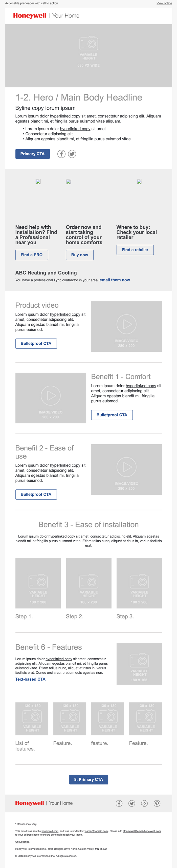The image size is (177, 868).
Task: Click broken image icon above Where to buy
Action: (x=139, y=181)
